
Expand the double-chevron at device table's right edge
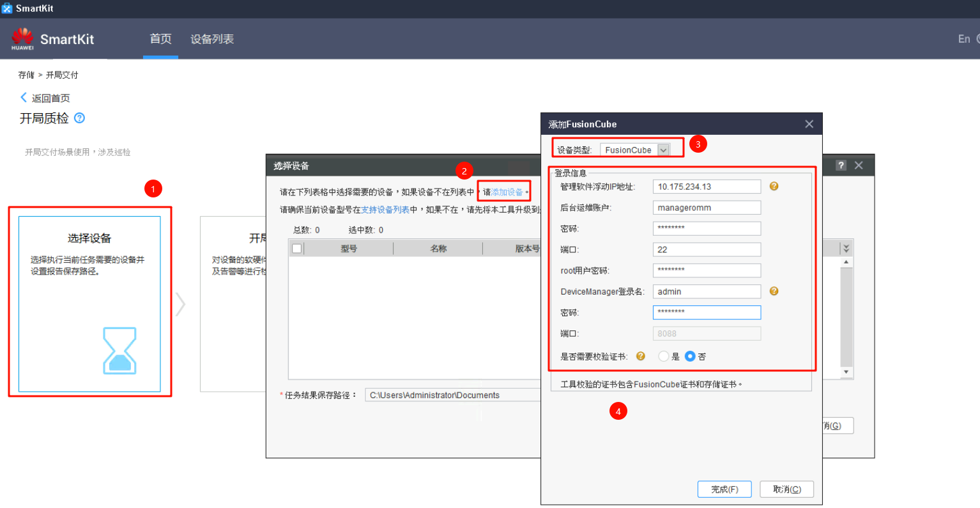(846, 249)
